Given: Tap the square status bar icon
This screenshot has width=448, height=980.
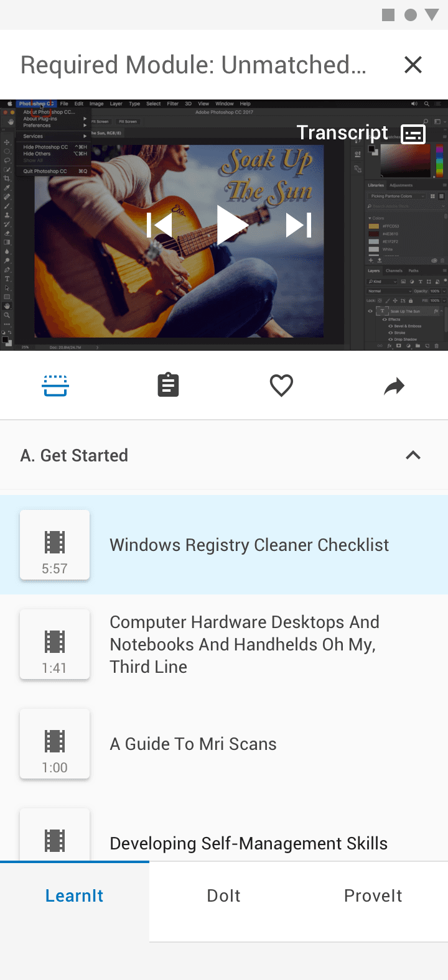Looking at the screenshot, I should [x=388, y=15].
